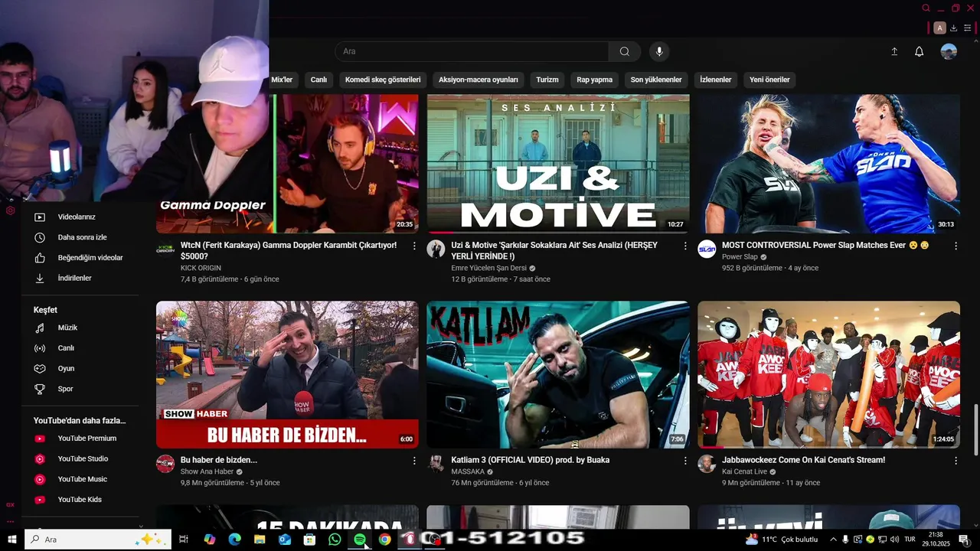Open YouTube notifications bell
The image size is (980, 551).
pyautogui.click(x=920, y=51)
